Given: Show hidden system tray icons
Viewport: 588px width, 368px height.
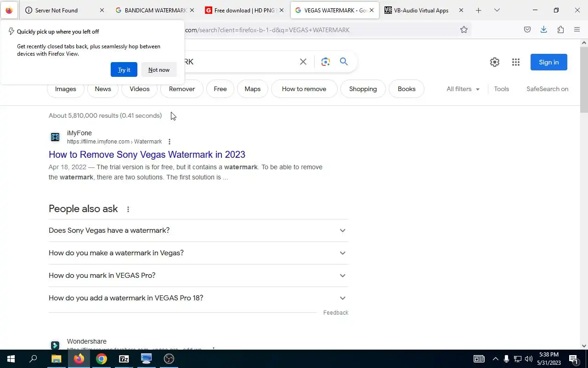Looking at the screenshot, I should (495, 359).
